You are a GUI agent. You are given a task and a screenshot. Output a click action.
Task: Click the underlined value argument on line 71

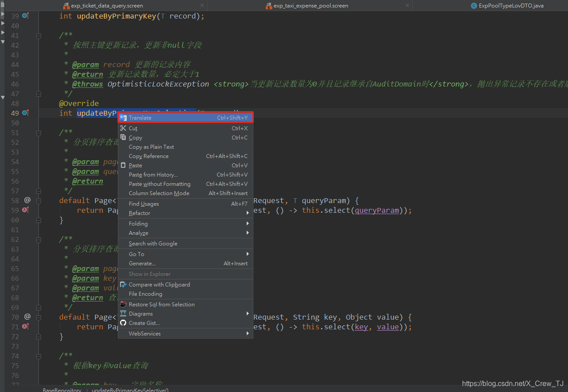point(388,327)
